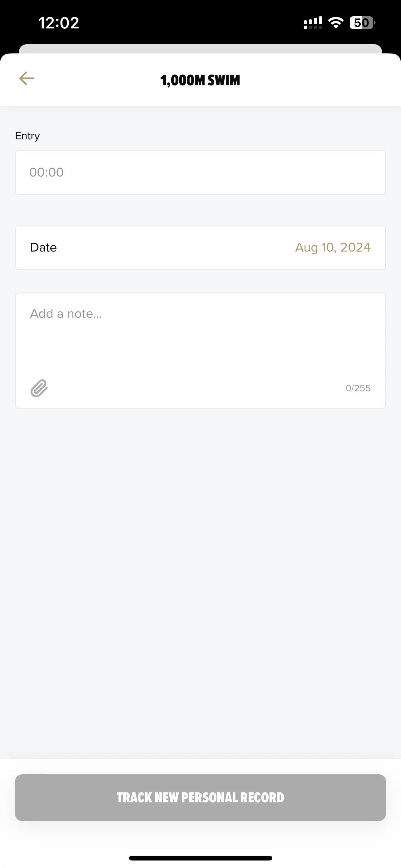Tap the Wi-Fi status icon
The width and height of the screenshot is (401, 868).
coord(336,22)
